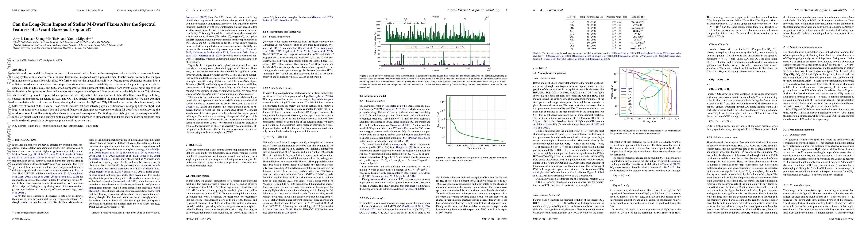Select the '3.1 Atmospheric composition' heading
Viewport: 868px width, 228px height.
(x=550, y=73)
